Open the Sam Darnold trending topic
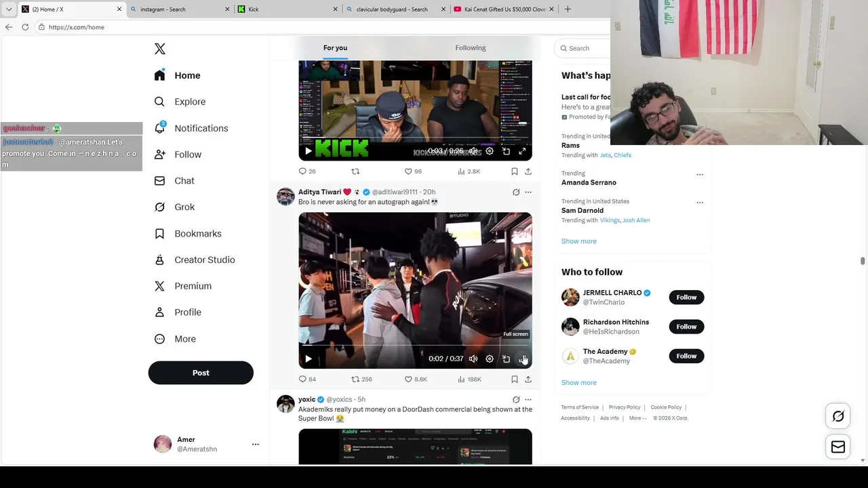Viewport: 868px width, 488px height. (x=583, y=210)
